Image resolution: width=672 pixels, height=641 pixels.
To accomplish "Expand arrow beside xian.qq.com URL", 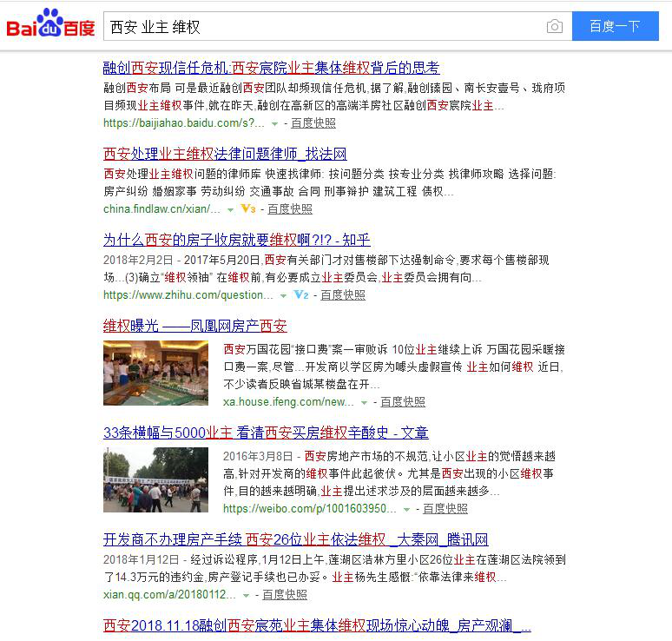I will pyautogui.click(x=247, y=595).
